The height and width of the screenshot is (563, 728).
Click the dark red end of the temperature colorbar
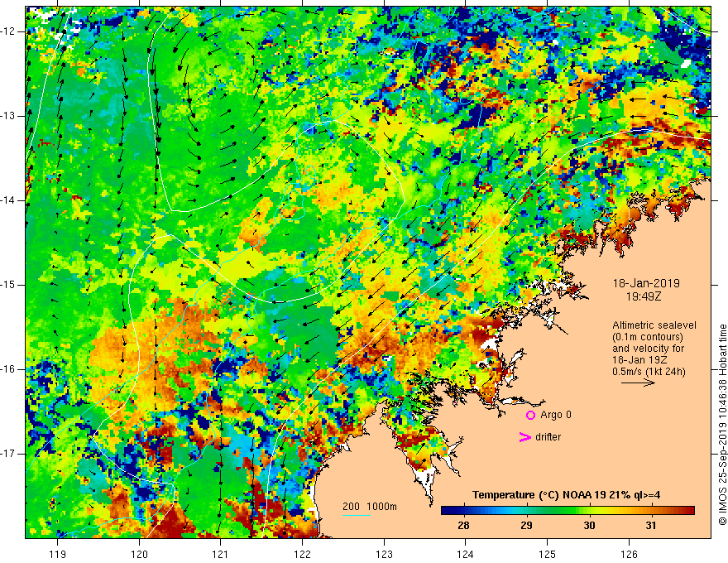[x=689, y=511]
